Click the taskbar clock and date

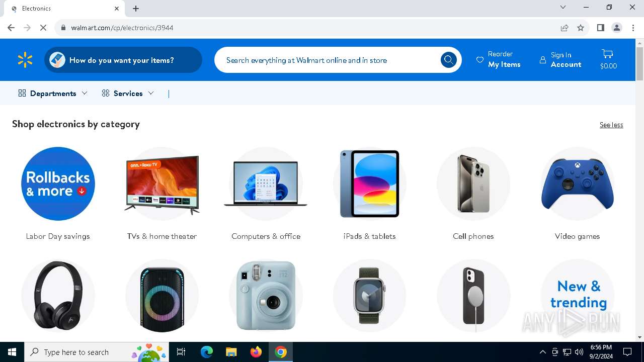point(601,352)
